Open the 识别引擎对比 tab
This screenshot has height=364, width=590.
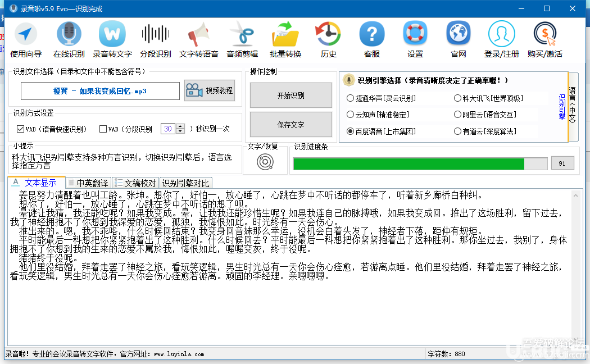186,183
